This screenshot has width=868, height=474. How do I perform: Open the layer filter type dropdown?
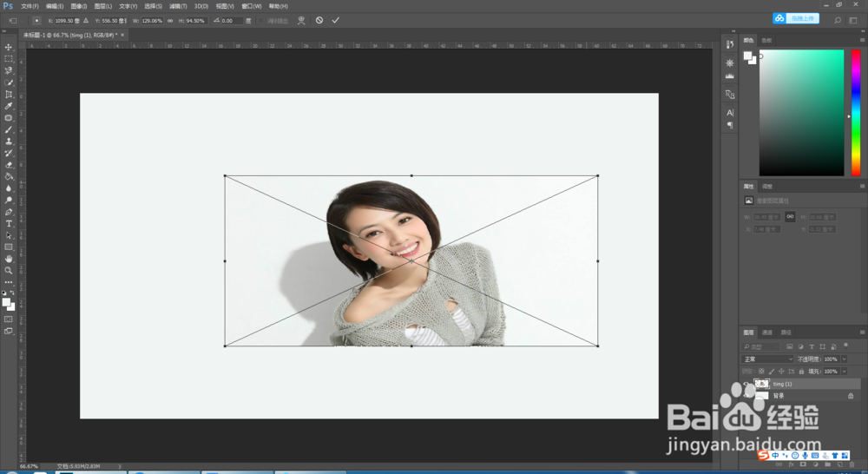pyautogui.click(x=760, y=346)
